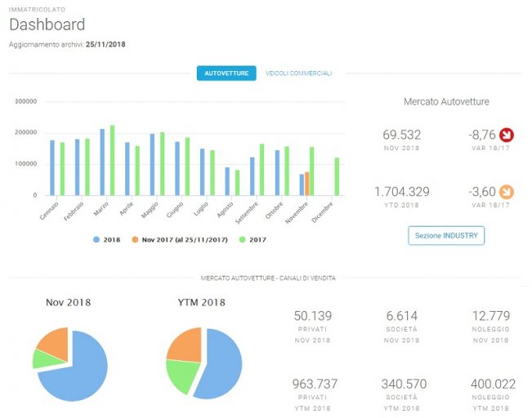Click the orange down-arrow icon beside -3,60
The image size is (532, 418).
point(506,192)
